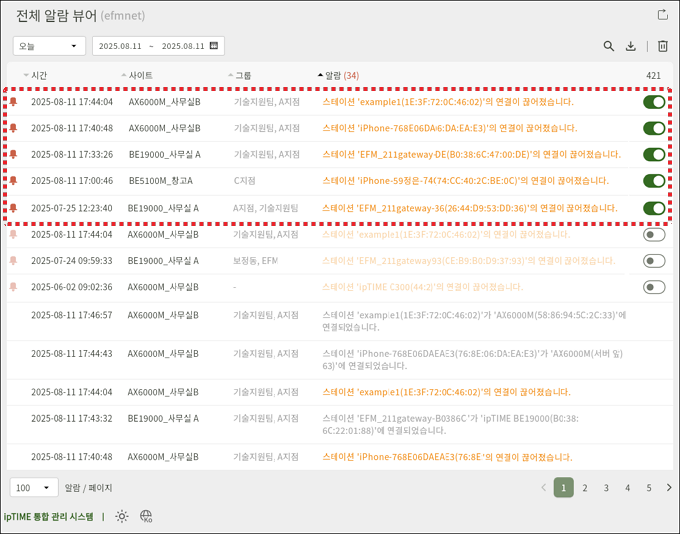Click the date range input field
Screen dimensions: 680x534
coord(150,46)
